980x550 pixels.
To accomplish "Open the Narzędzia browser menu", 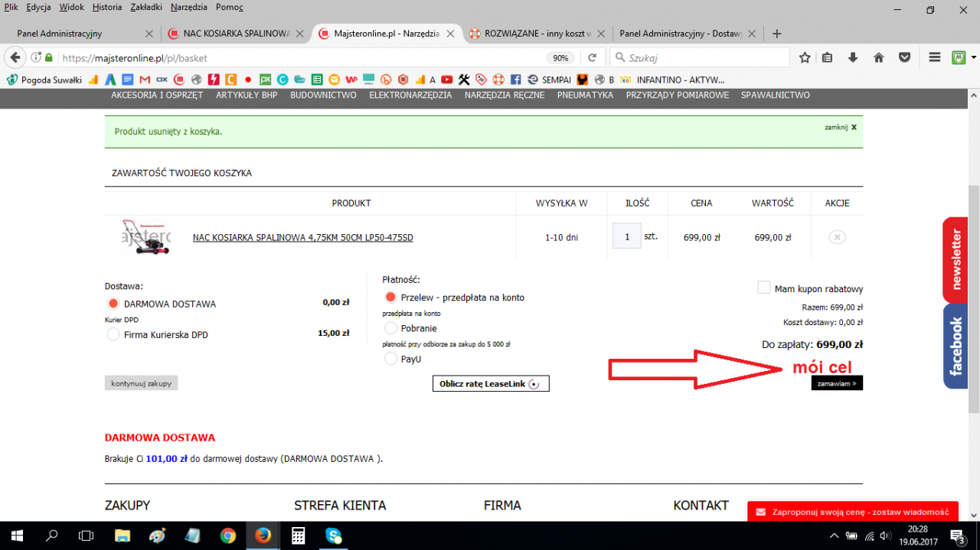I will tap(189, 8).
